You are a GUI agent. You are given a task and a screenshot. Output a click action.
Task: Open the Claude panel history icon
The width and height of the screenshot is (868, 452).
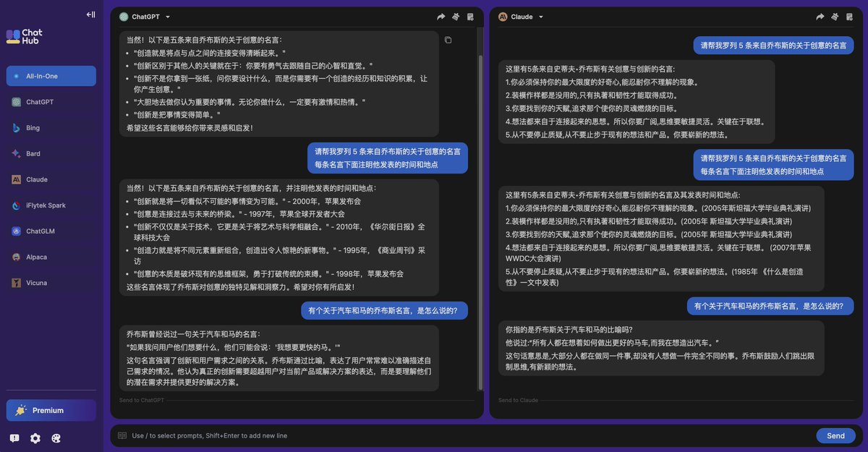(x=849, y=17)
